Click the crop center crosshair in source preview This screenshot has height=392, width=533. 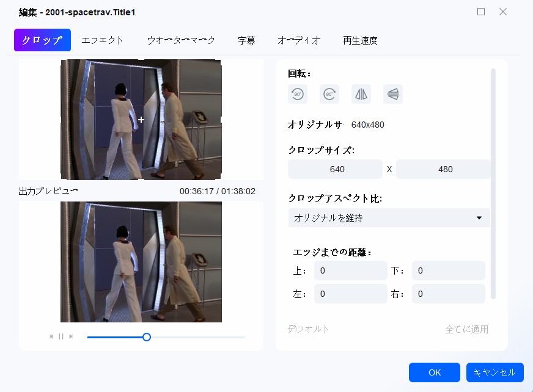tap(141, 120)
